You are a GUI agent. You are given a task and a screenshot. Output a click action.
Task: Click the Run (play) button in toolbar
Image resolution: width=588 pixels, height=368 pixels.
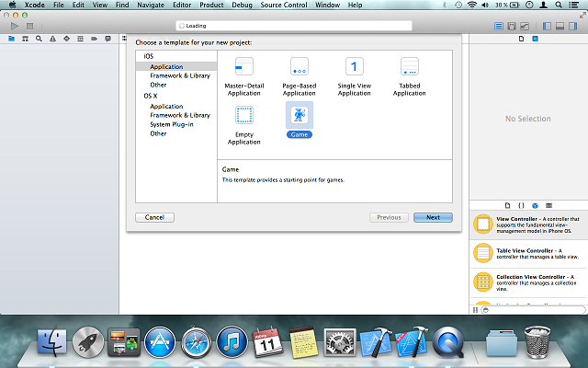point(15,26)
